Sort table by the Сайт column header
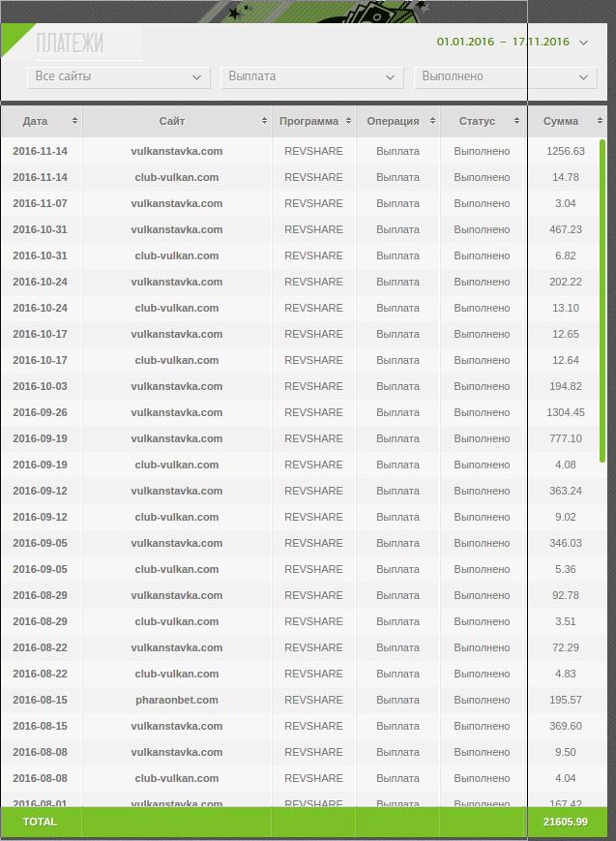616x841 pixels. [x=177, y=121]
